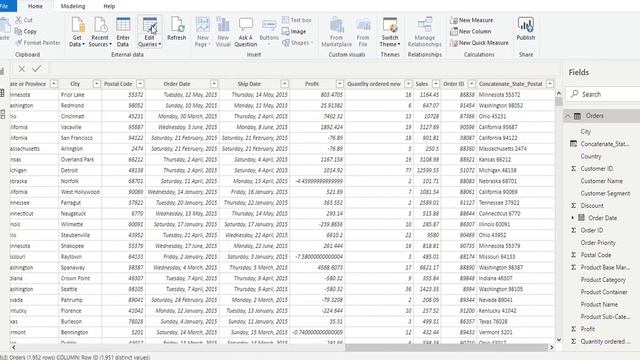Open the City column filter dropdown
640x360 pixels.
click(96, 84)
